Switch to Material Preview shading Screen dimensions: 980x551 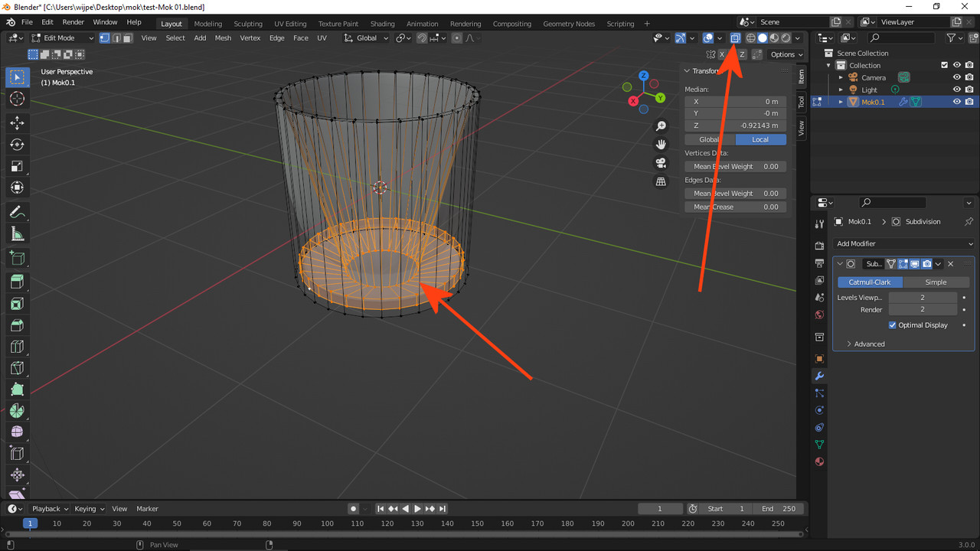pos(774,37)
